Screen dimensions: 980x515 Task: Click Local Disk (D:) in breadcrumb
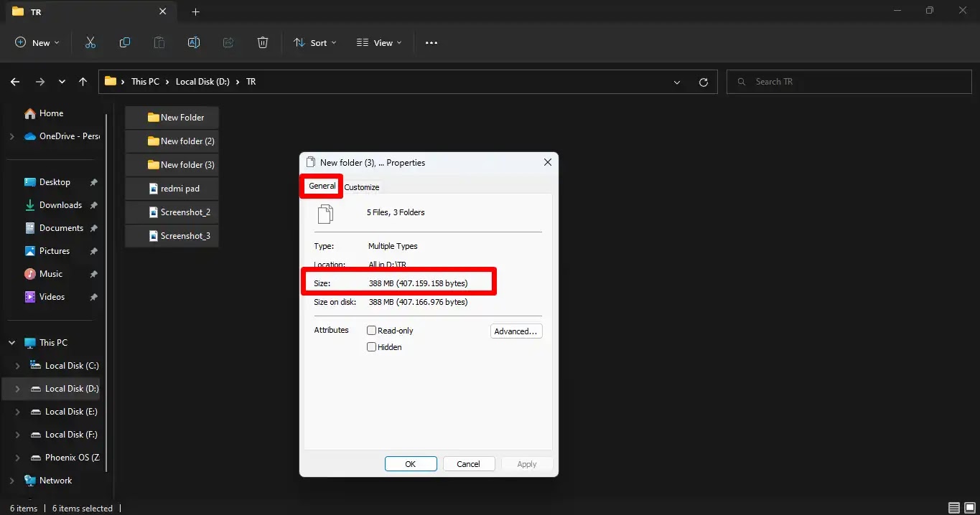202,82
